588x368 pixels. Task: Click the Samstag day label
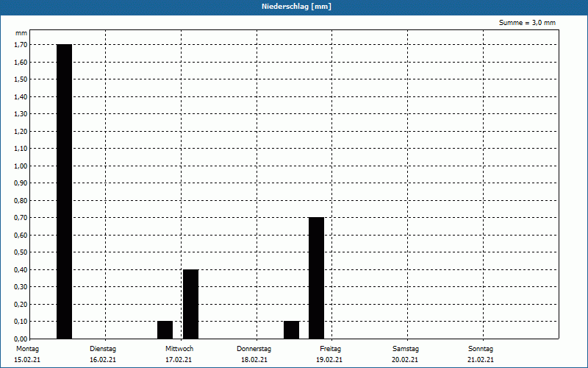[406, 349]
